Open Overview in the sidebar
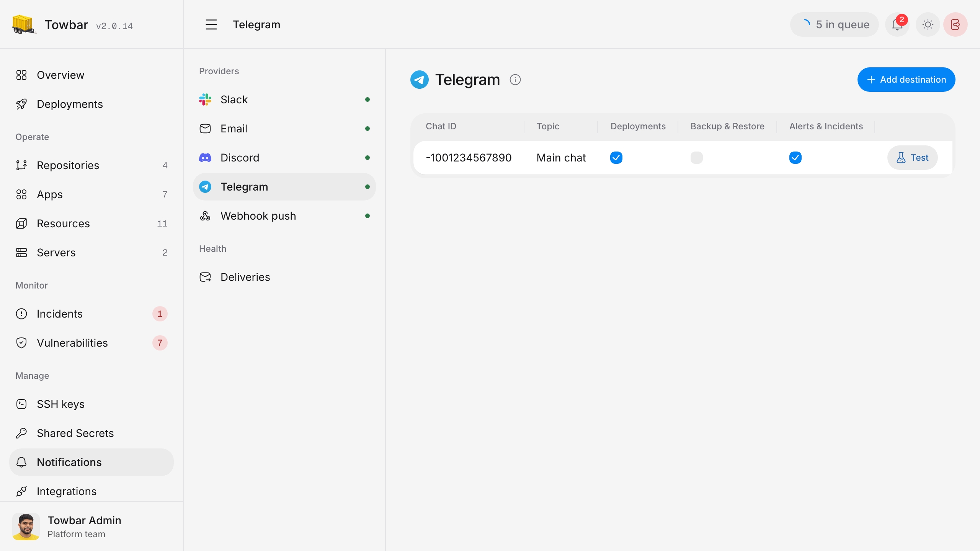 (x=91, y=75)
